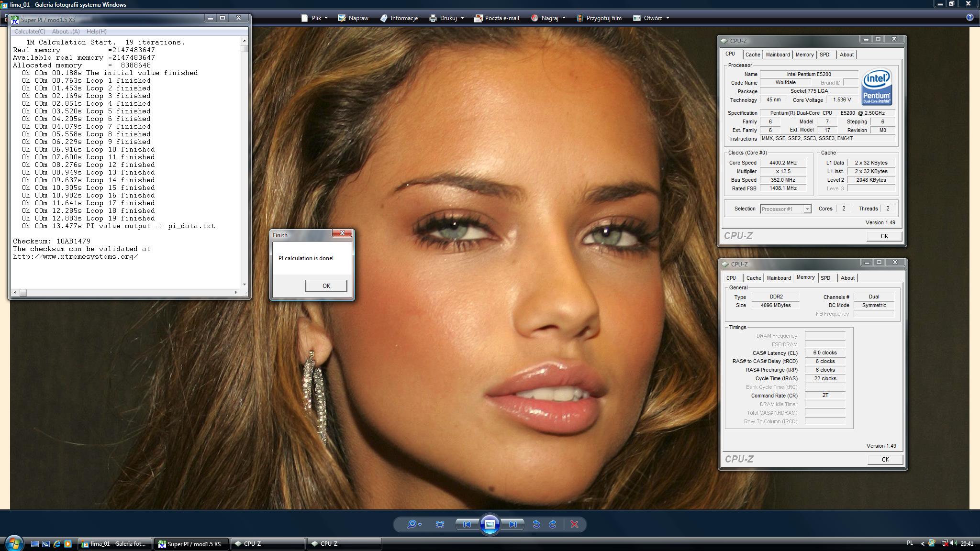This screenshot has width=980, height=551.
Task: Open the zoom level control in the photo viewer
Action: [414, 525]
